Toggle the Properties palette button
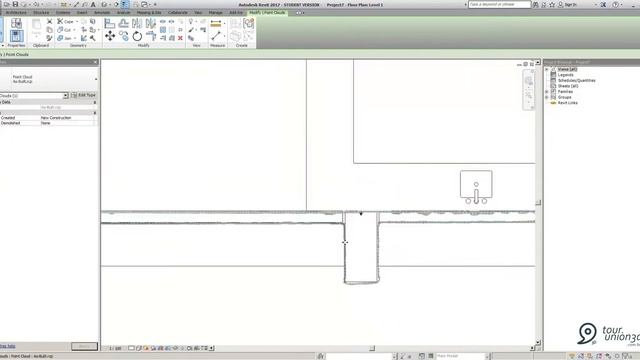640x360 pixels. tap(16, 36)
